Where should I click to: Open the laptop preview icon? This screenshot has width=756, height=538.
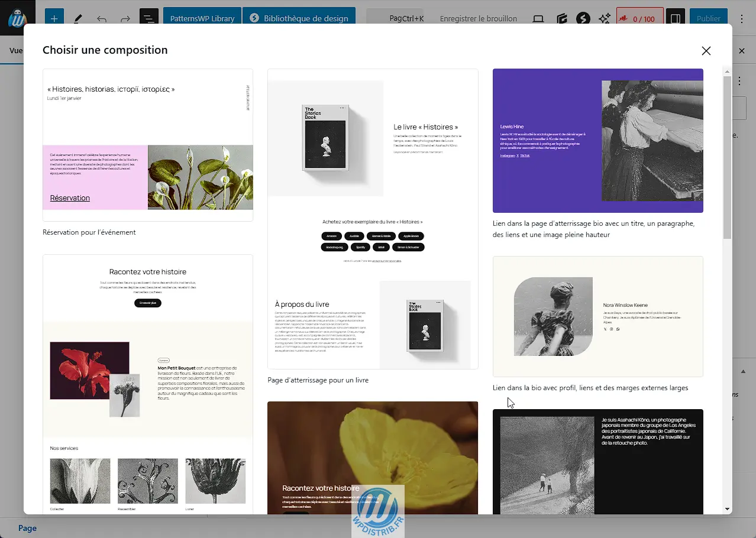click(538, 18)
